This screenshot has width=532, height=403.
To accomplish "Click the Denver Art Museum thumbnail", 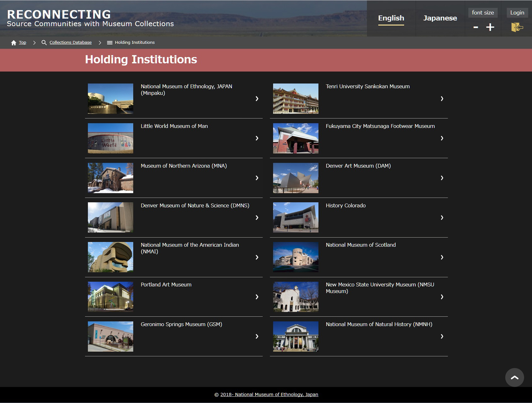I will tap(296, 178).
